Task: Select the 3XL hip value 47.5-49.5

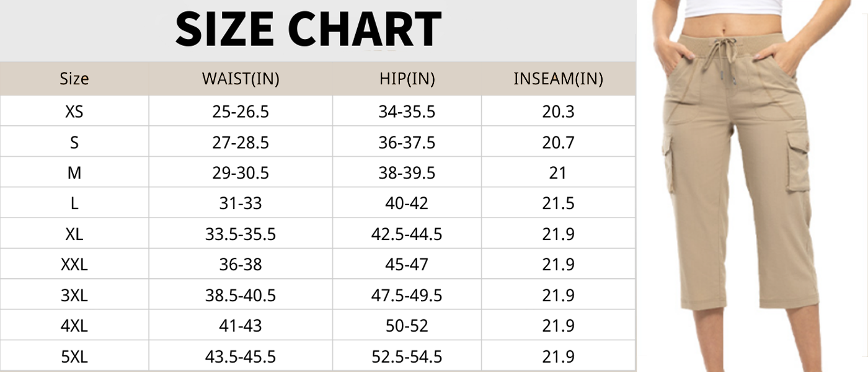Action: (x=407, y=295)
